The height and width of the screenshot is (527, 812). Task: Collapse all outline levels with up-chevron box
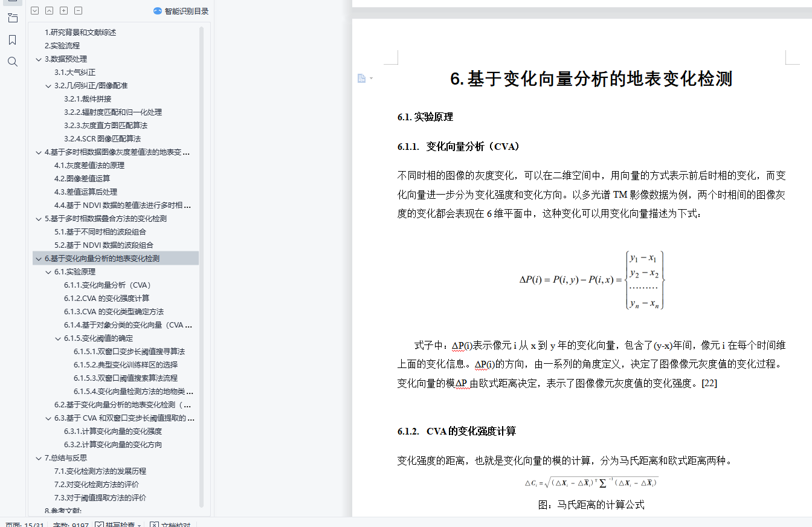(x=49, y=10)
